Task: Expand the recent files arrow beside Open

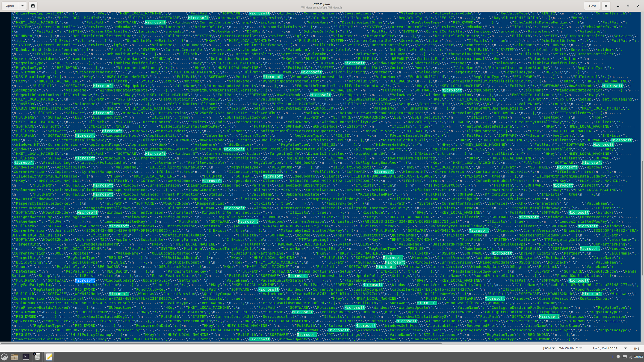Action: pyautogui.click(x=22, y=6)
